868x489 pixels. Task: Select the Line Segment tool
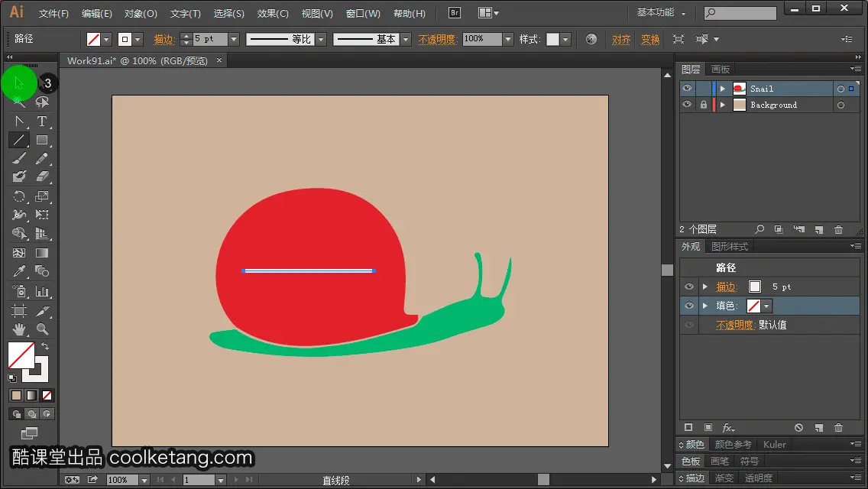(x=19, y=140)
